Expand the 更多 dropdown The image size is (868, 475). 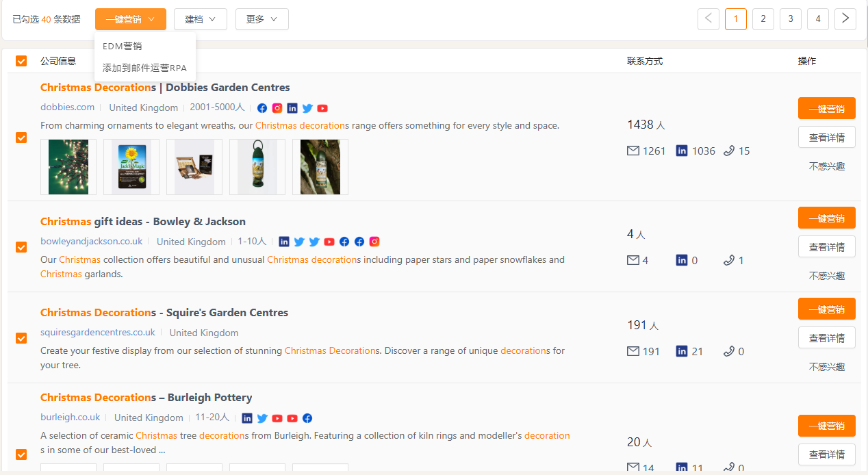tap(262, 19)
